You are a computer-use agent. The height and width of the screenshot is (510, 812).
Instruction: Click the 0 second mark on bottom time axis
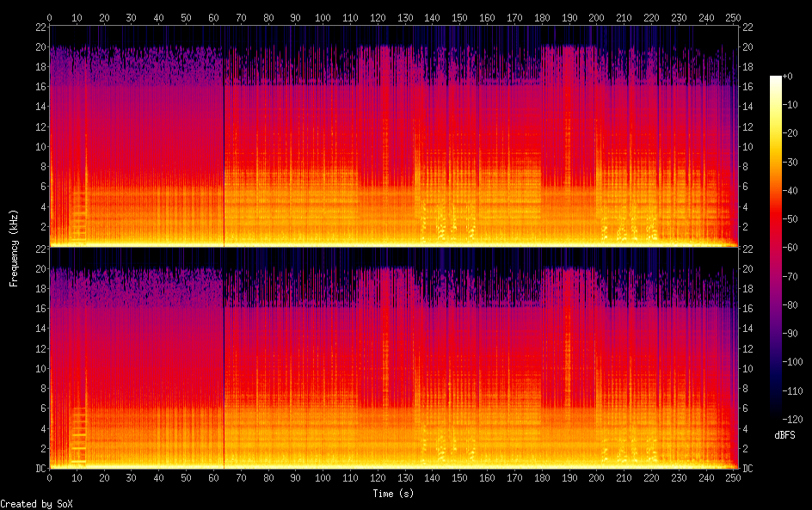pyautogui.click(x=50, y=478)
